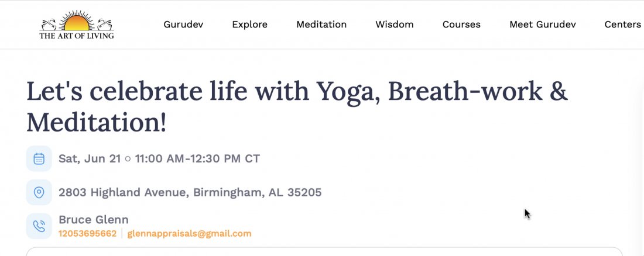Click the contact name Bruce Glenn

(x=94, y=220)
